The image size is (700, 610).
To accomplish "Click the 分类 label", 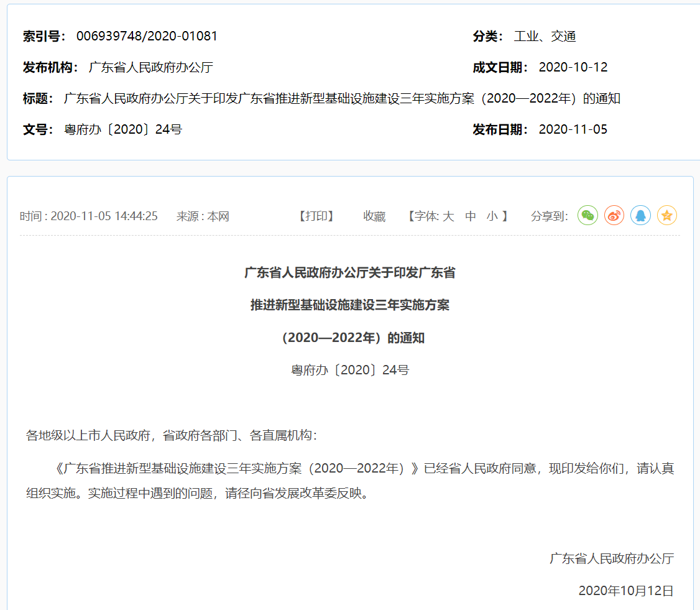I will (488, 36).
